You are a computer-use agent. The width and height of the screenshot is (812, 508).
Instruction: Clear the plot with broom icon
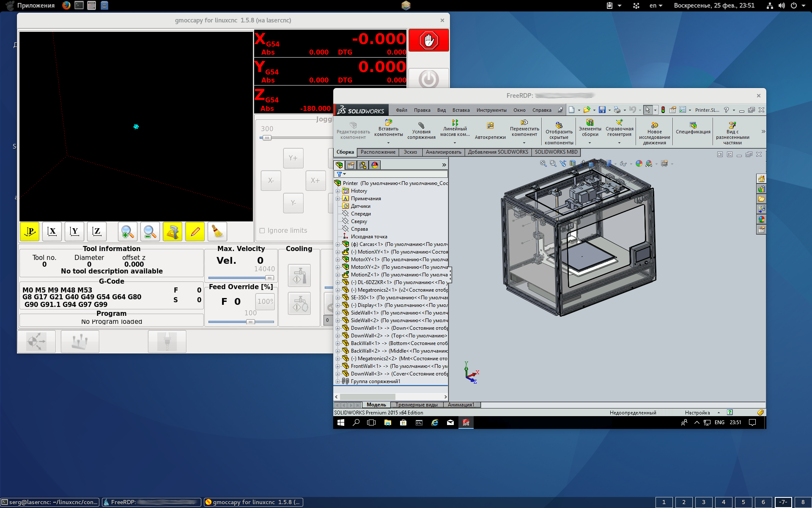pyautogui.click(x=217, y=232)
